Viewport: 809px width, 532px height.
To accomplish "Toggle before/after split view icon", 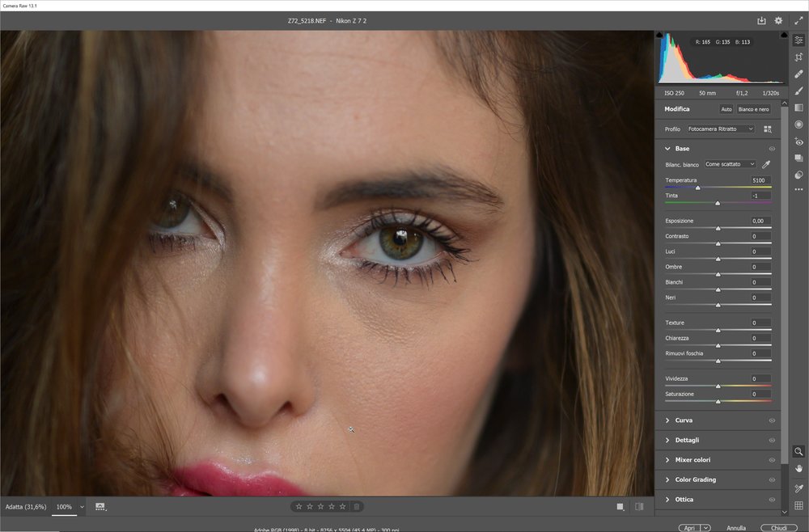I will pyautogui.click(x=639, y=507).
